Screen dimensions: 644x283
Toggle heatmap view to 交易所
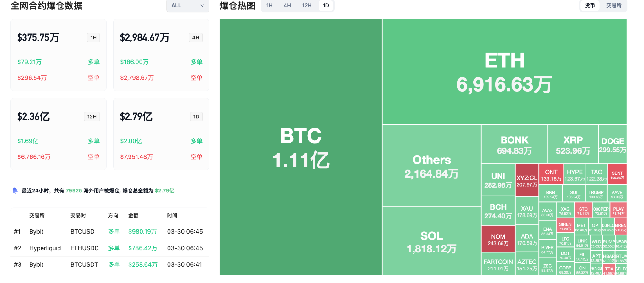[613, 6]
